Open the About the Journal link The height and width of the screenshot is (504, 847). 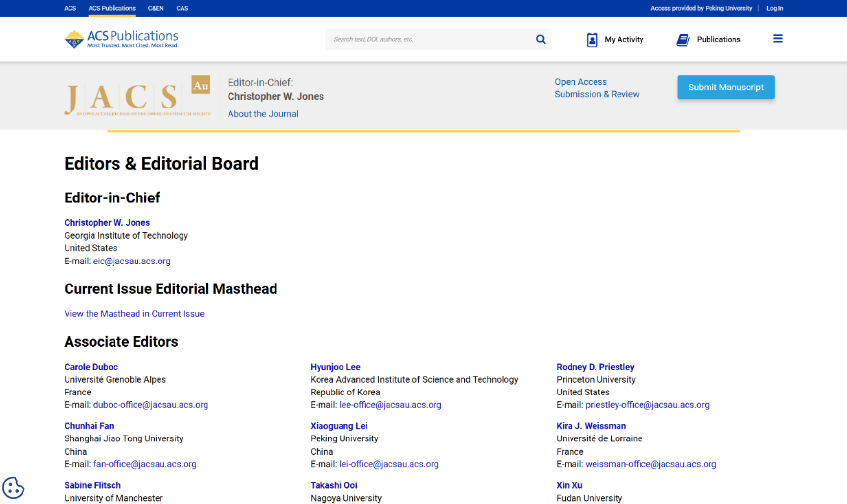point(263,114)
